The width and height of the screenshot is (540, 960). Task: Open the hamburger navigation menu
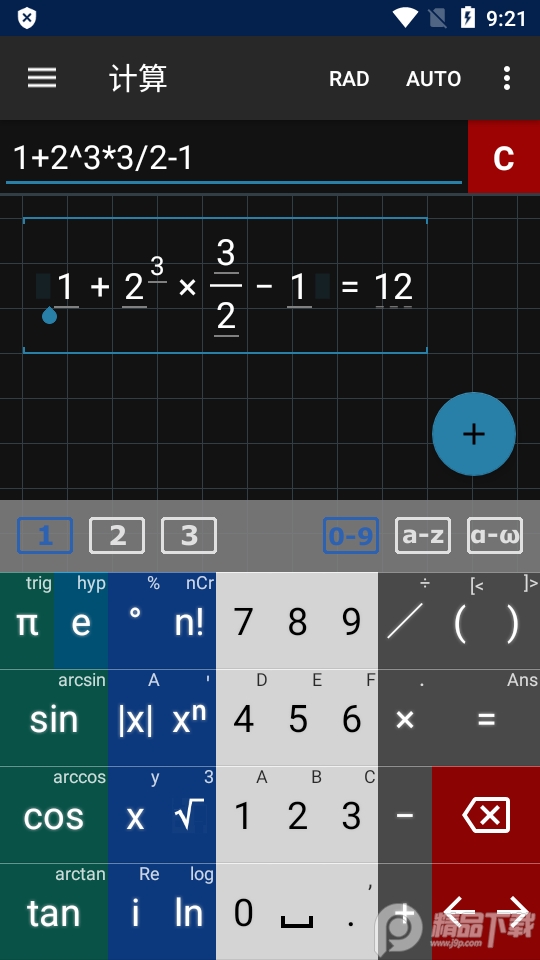coord(42,78)
